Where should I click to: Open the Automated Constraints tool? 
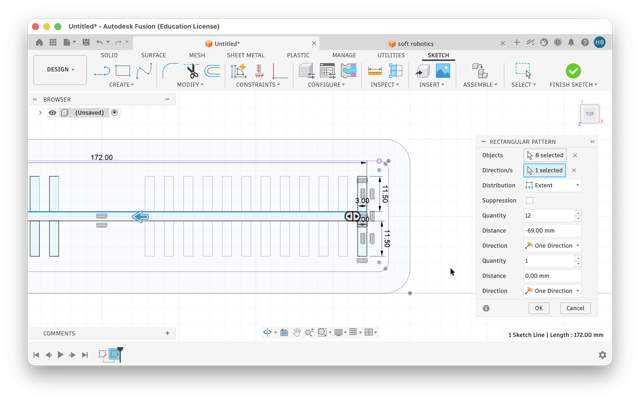coord(239,71)
